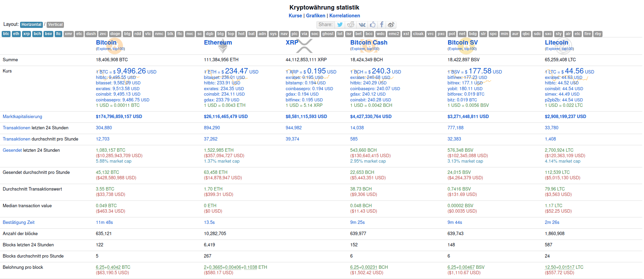Open the Explorer link under Litecoin
The width and height of the screenshot is (644, 279).
(553, 49)
